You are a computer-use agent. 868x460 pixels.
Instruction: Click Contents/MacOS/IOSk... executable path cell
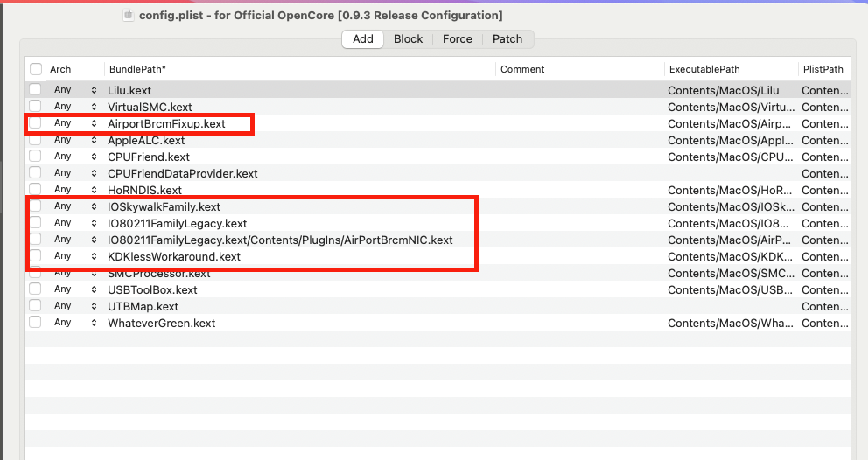(731, 206)
